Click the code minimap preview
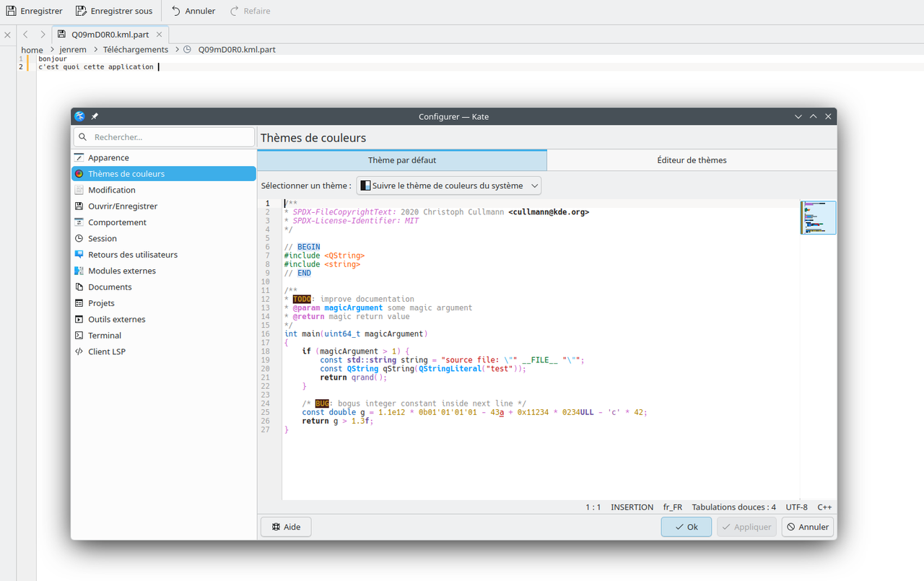This screenshot has width=924, height=581. click(x=818, y=218)
